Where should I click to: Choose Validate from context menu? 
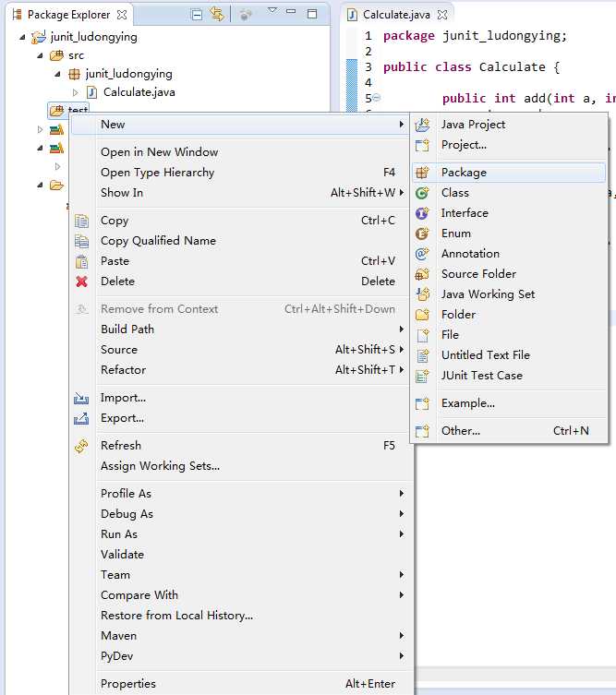(x=240, y=555)
